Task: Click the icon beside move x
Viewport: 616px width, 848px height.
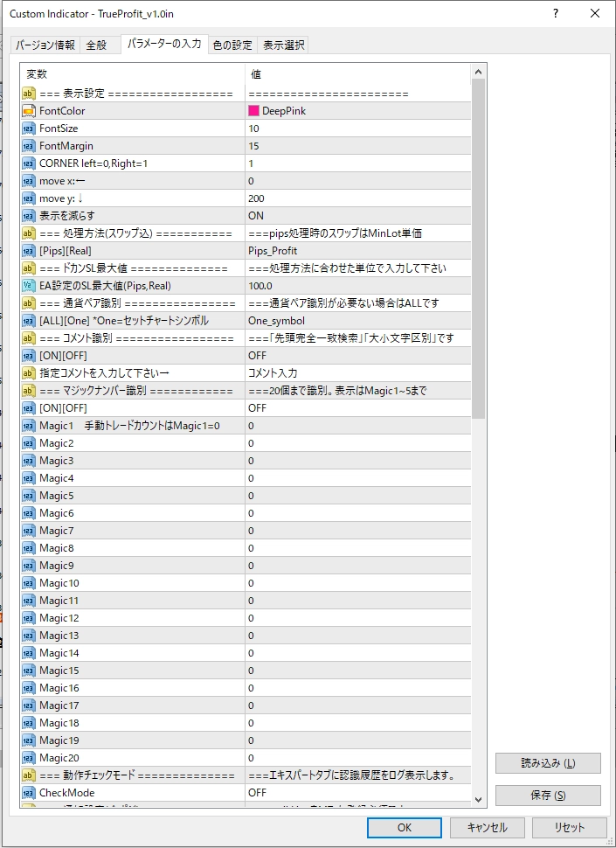Action: [x=29, y=181]
